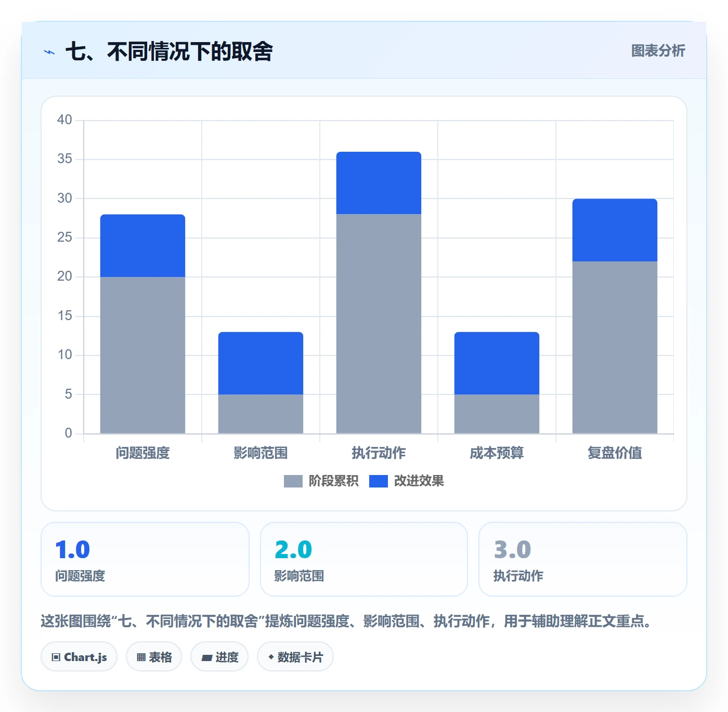Click the 数据卡片 tag chip
Viewport: 728px width, 712px height.
295,657
